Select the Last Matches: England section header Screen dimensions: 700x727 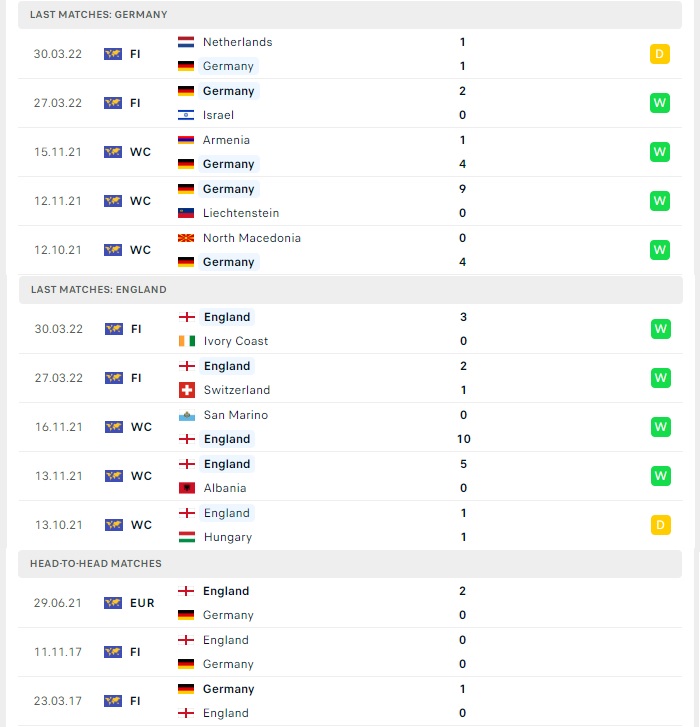351,290
